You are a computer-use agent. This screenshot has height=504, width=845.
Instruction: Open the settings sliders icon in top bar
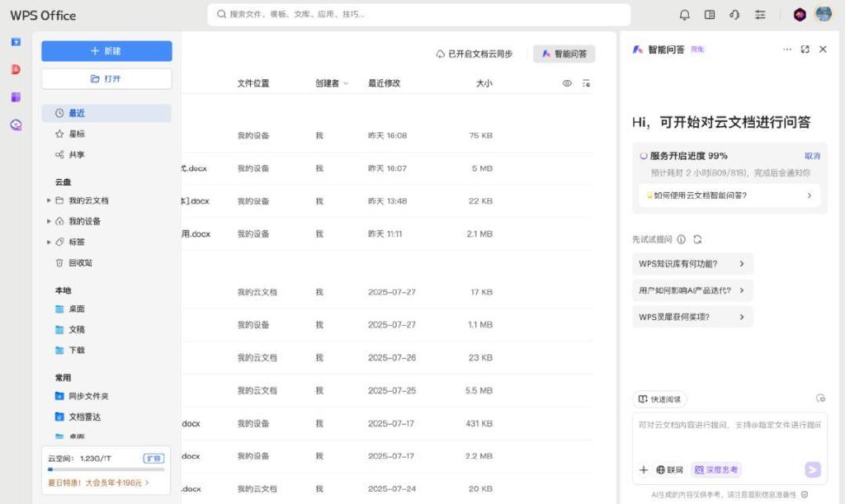click(x=760, y=15)
